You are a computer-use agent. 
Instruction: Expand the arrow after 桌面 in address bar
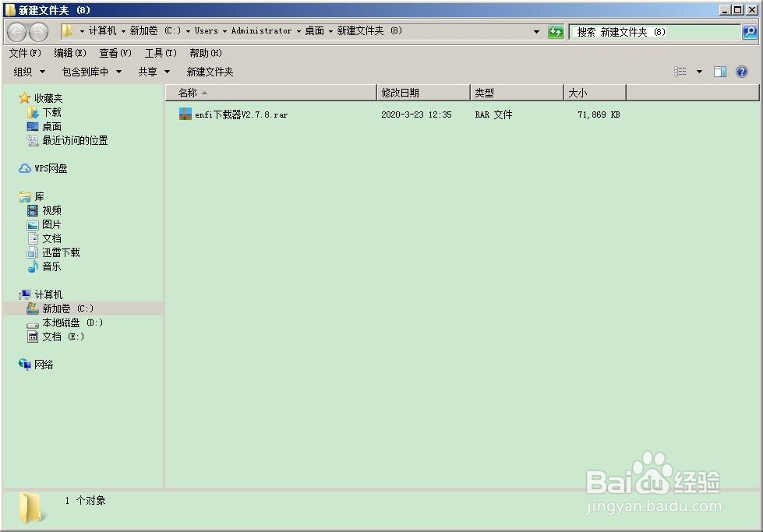point(330,31)
